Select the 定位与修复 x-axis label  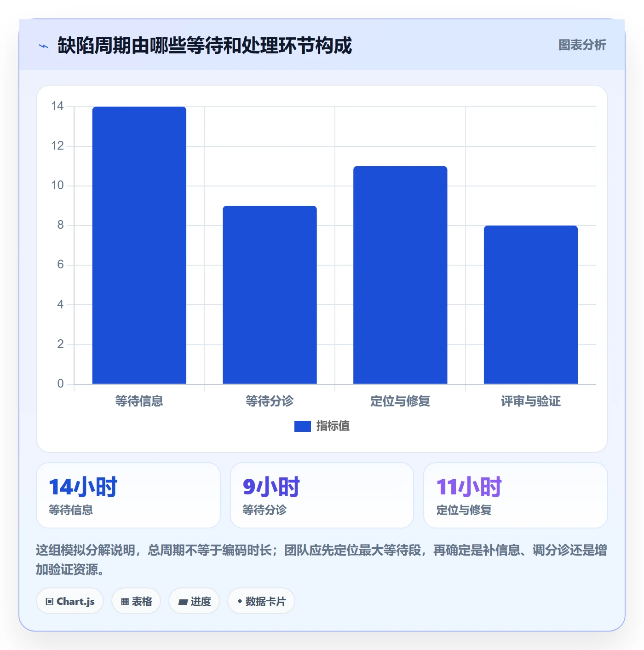tap(400, 401)
